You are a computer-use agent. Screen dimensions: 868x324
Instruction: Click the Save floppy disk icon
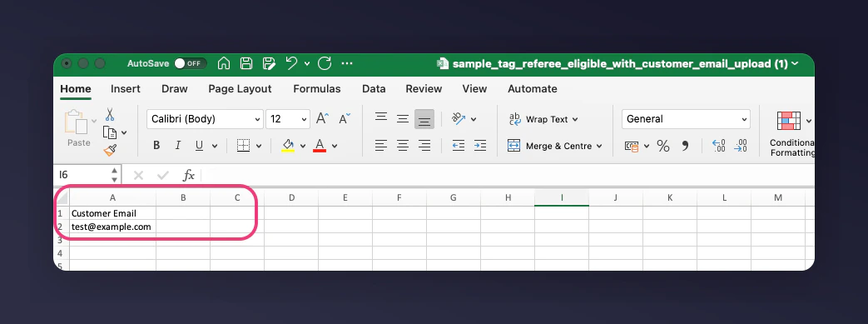click(246, 63)
